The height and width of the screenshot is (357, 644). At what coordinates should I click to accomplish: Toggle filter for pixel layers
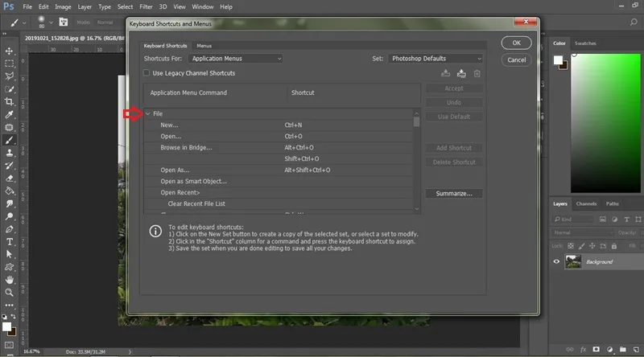pyautogui.click(x=602, y=220)
